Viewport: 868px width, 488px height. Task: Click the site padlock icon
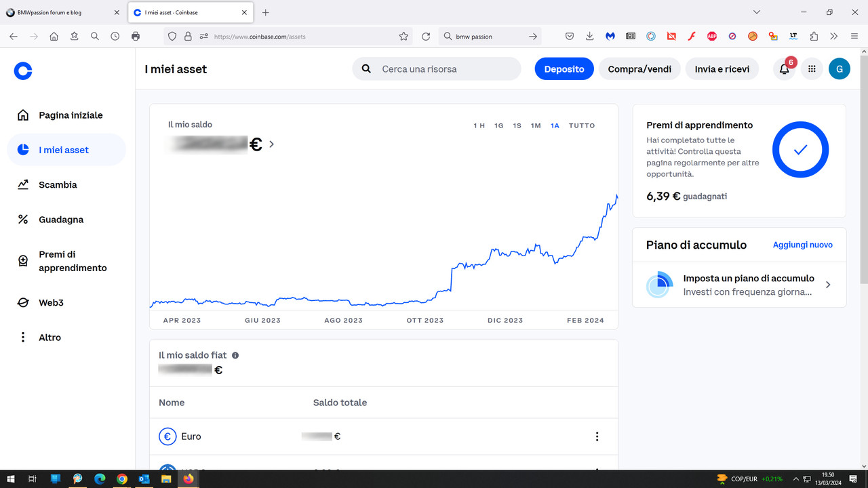188,37
